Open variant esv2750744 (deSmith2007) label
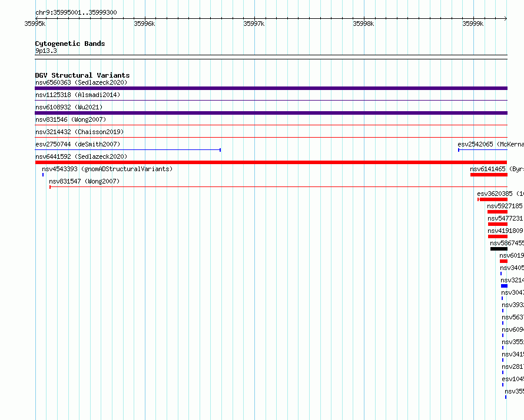 (78, 144)
